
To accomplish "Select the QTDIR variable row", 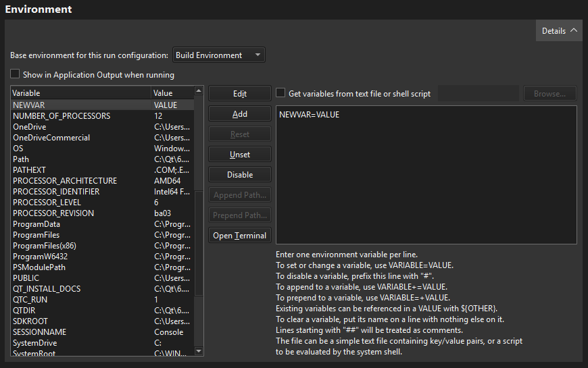I will 102,311.
